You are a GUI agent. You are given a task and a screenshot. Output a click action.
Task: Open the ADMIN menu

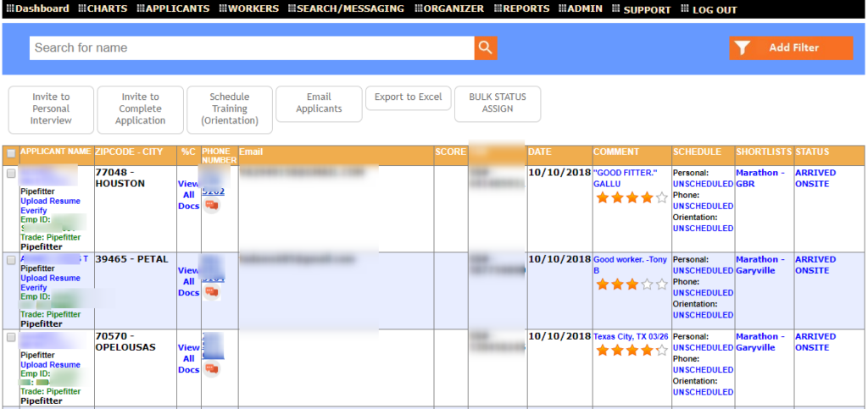coord(581,8)
